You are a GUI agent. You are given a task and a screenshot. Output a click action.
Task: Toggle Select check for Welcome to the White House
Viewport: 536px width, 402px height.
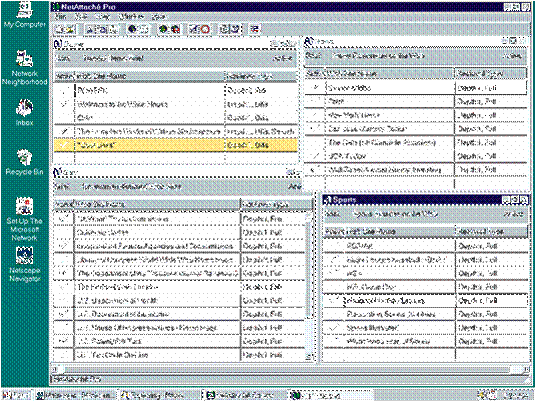[x=64, y=104]
